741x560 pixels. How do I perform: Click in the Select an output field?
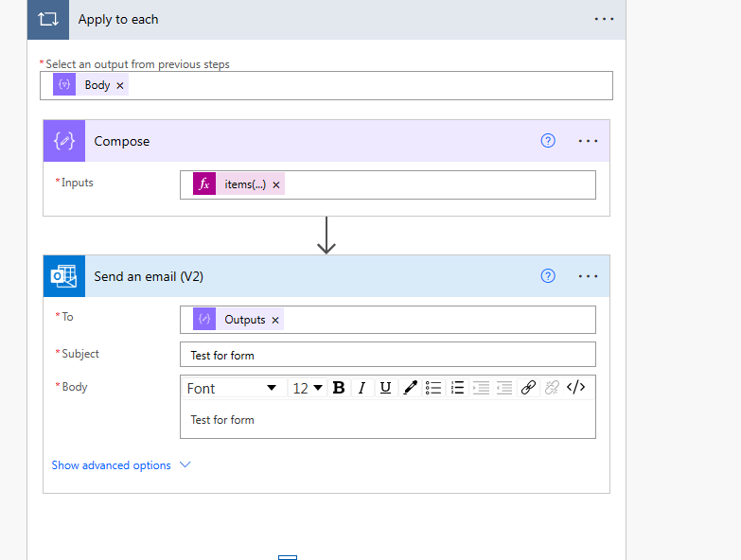(x=326, y=85)
